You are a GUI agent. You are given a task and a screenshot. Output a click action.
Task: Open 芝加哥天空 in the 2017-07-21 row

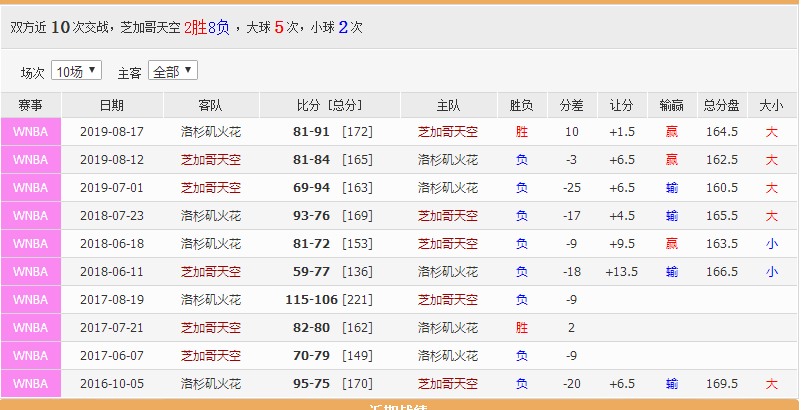[211, 327]
